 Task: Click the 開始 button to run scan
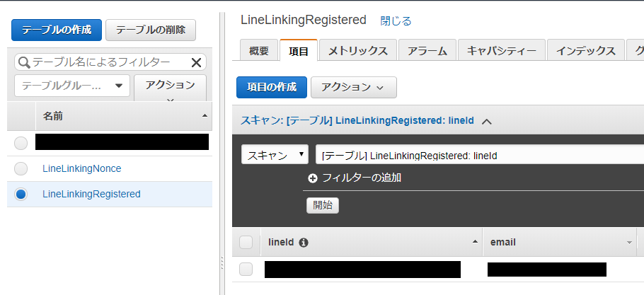323,206
